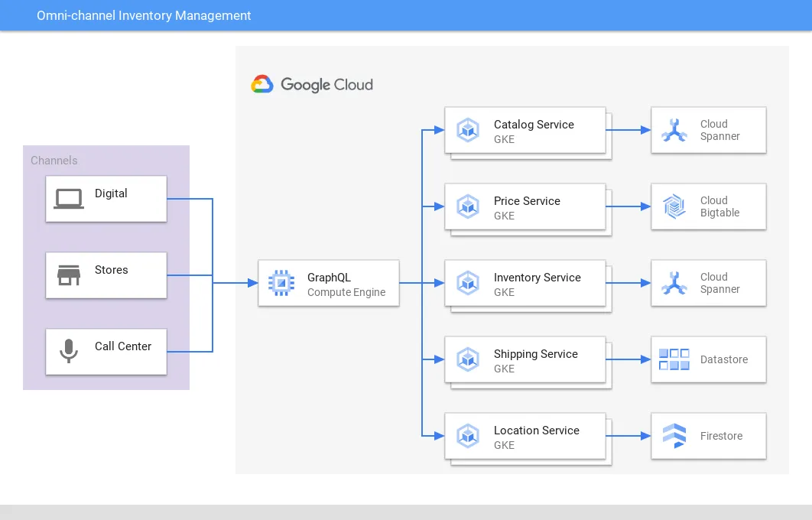812x520 pixels.
Task: Select the Stores channel text
Action: click(x=112, y=270)
